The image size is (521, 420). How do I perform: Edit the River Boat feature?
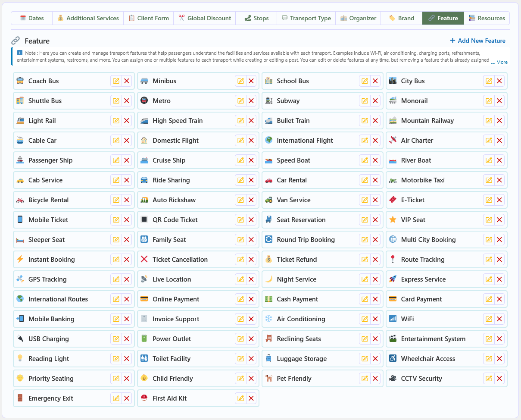[x=489, y=160]
